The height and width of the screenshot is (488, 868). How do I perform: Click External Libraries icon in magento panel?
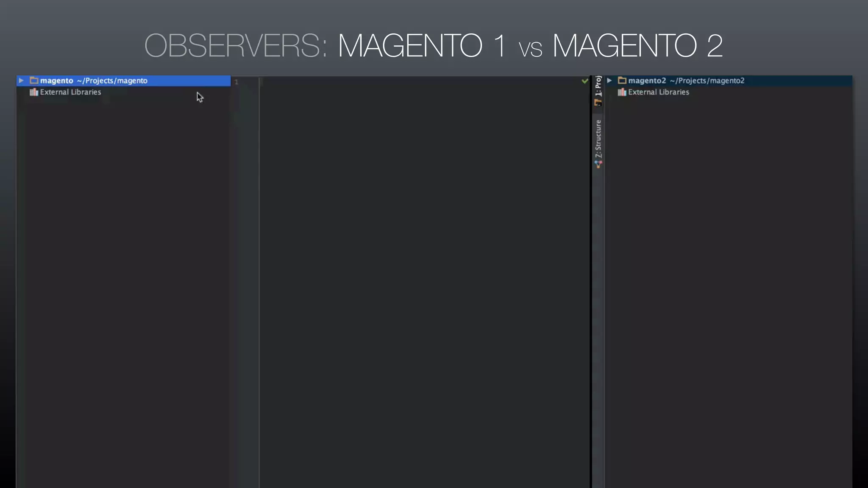34,92
